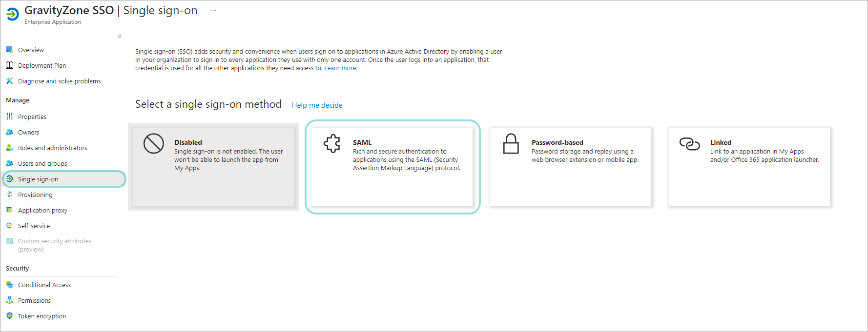
Task: Click the Deployment Plan book icon
Action: pyautogui.click(x=9, y=65)
